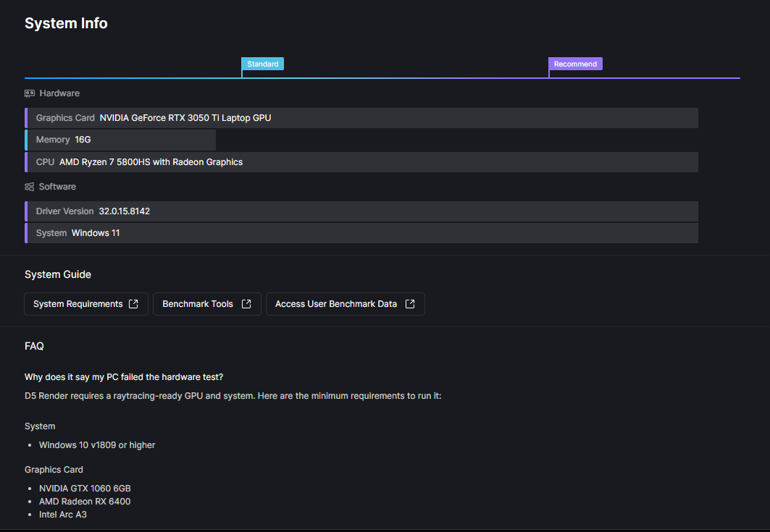Select the Recommend marker on the performance bar
The height and width of the screenshot is (532, 770).
coord(575,64)
